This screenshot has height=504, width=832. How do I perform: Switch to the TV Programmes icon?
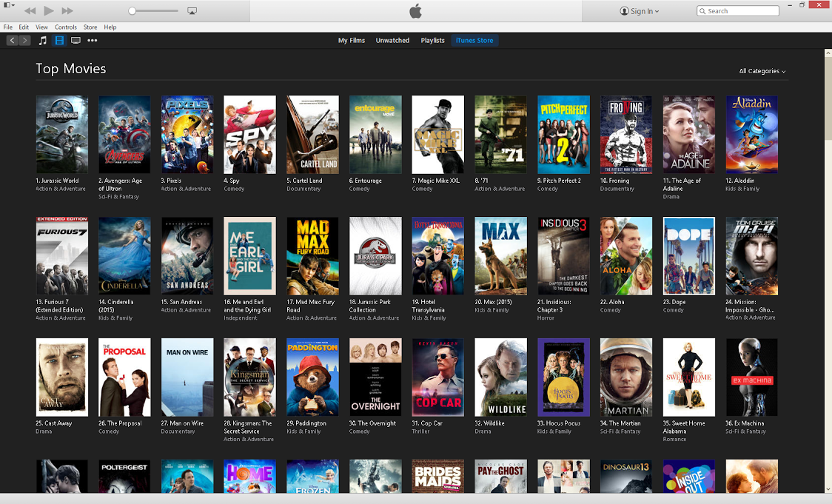76,40
